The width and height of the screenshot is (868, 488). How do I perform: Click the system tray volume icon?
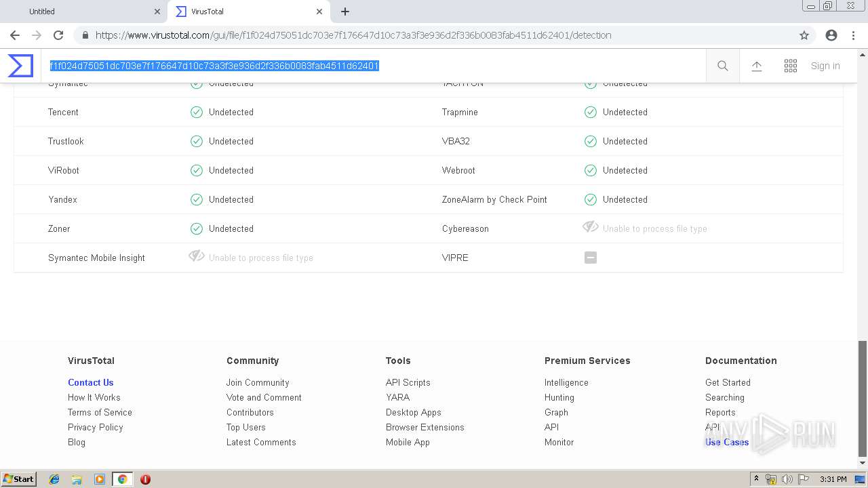click(787, 479)
